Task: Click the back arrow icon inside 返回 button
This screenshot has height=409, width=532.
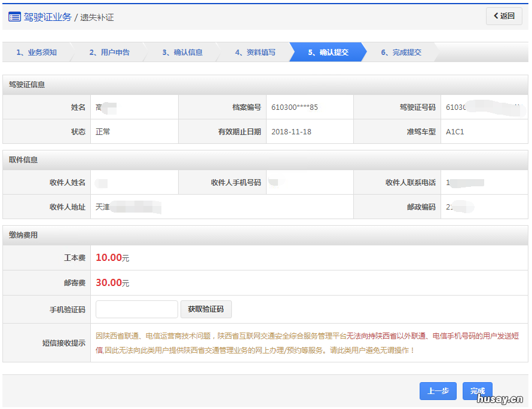Action: (496, 17)
